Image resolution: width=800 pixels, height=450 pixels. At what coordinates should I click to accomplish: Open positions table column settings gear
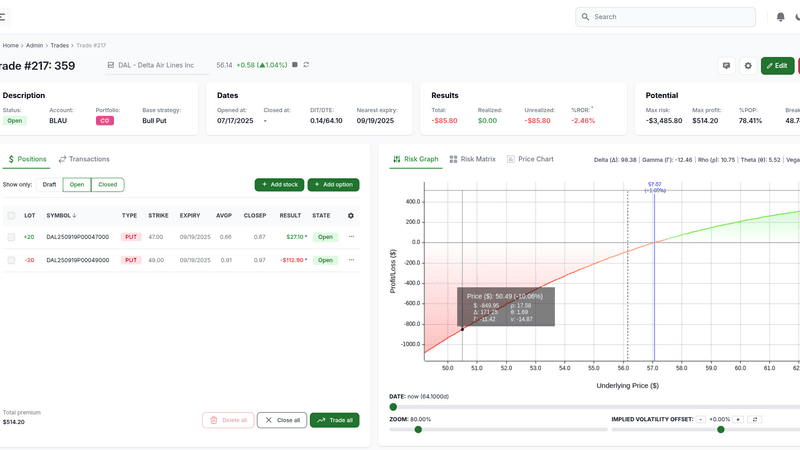(351, 216)
